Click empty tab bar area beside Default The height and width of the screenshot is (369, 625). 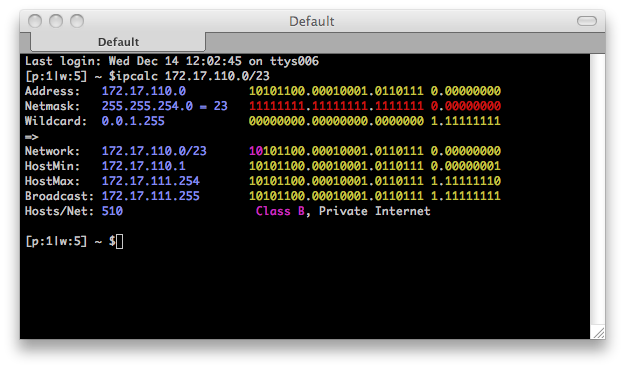point(405,43)
